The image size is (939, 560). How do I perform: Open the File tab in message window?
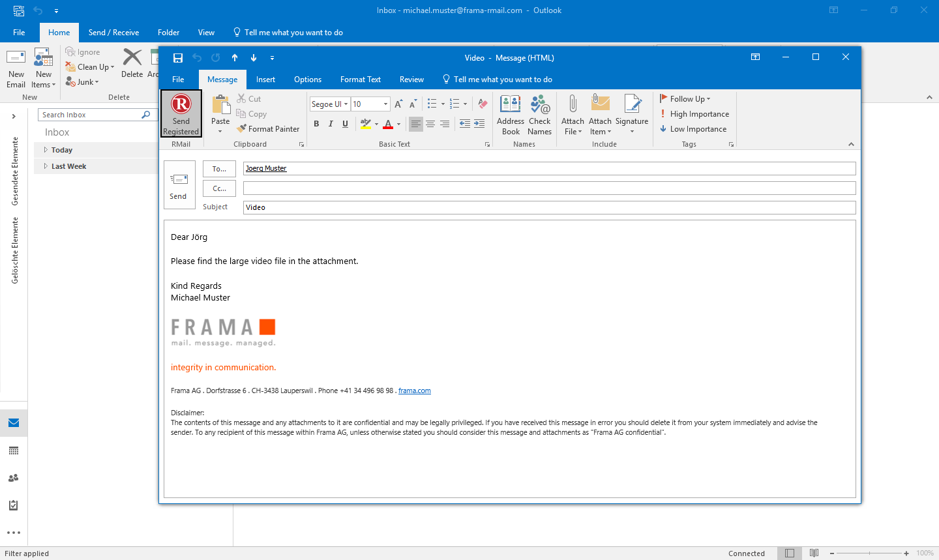(x=178, y=80)
